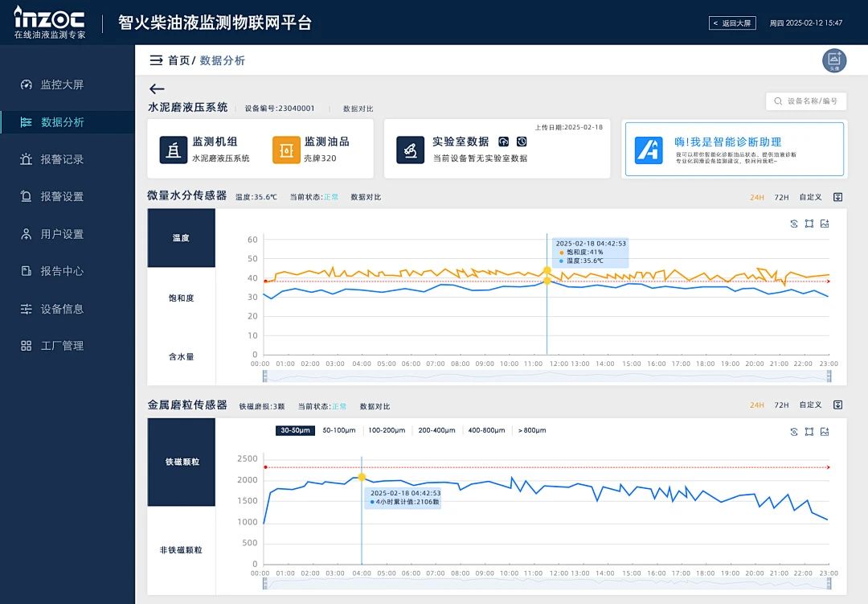Click the back arrow above 水泥磨液压系统
Viewport: 868px width, 604px height.
[157, 89]
